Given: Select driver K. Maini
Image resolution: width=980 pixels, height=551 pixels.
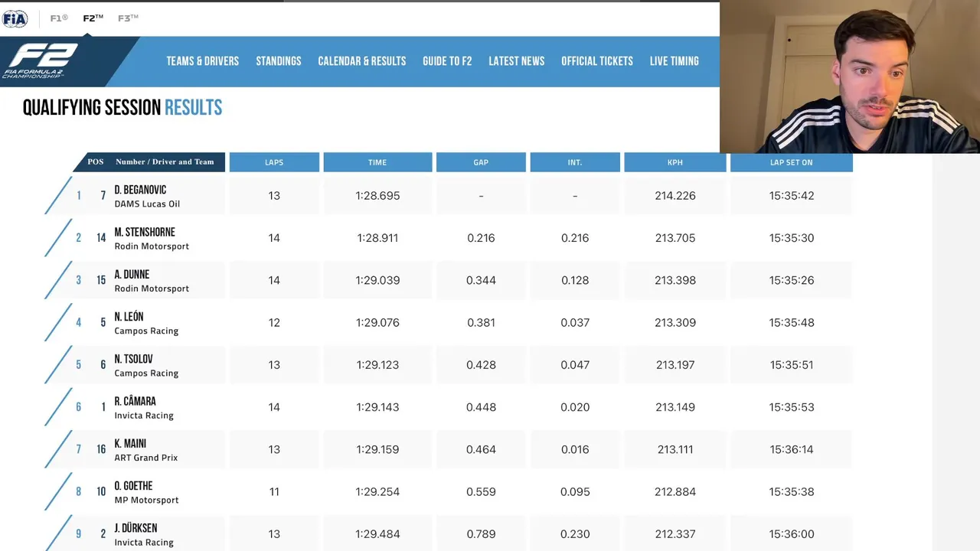Looking at the screenshot, I should tap(130, 444).
